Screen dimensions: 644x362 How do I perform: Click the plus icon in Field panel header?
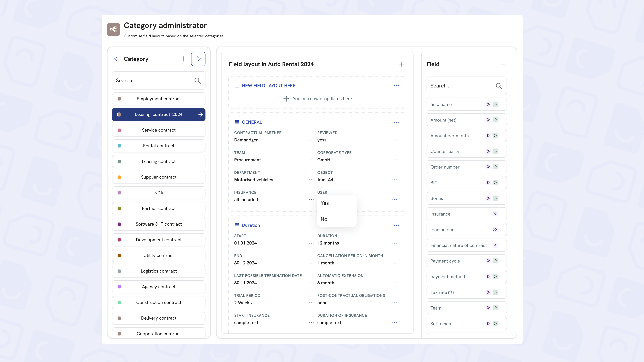tap(503, 64)
